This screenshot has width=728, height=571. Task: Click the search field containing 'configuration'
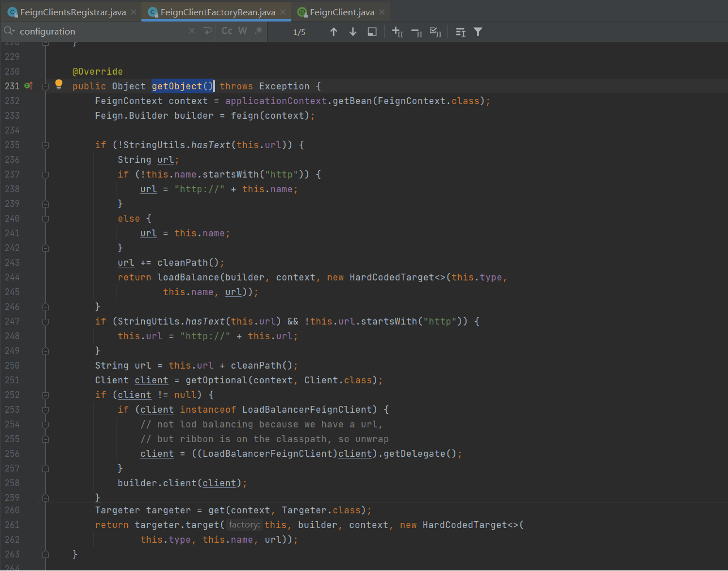pos(102,31)
